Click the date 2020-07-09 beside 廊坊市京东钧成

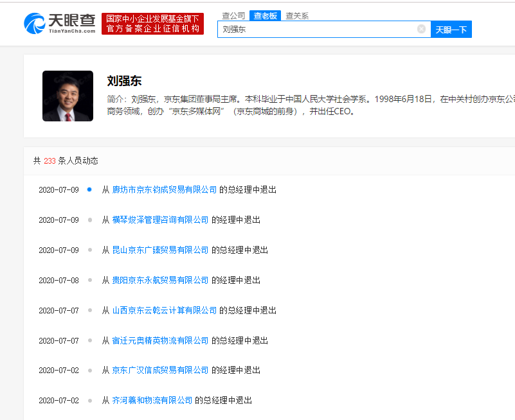(59, 190)
